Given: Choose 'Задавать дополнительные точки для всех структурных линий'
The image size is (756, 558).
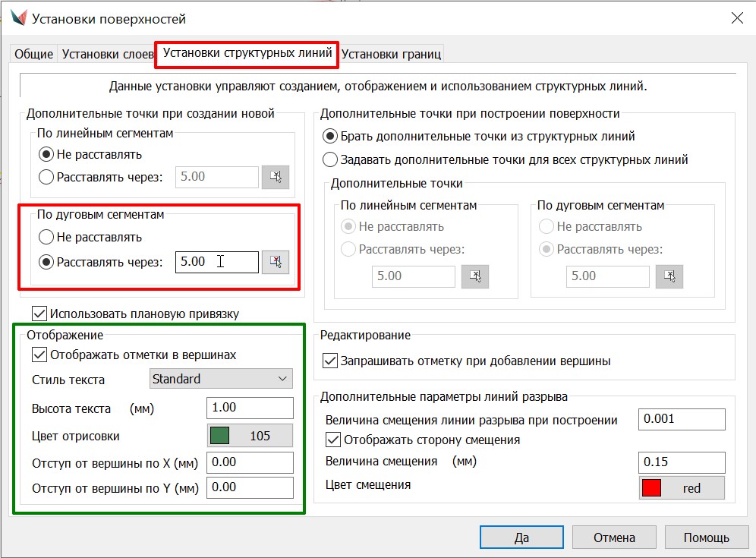Looking at the screenshot, I should point(330,160).
